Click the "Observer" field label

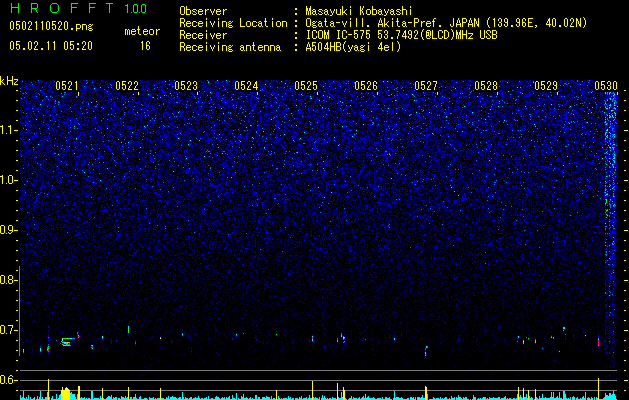(203, 11)
